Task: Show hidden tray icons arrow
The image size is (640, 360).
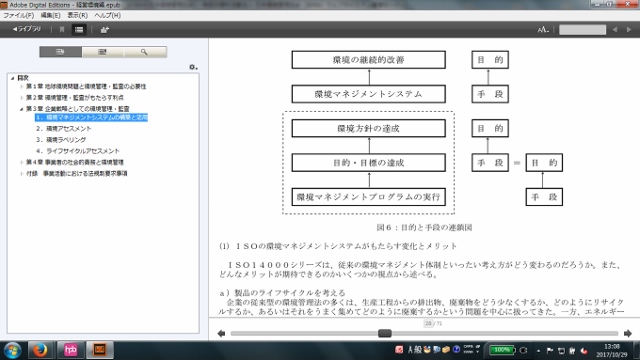Action: point(538,351)
